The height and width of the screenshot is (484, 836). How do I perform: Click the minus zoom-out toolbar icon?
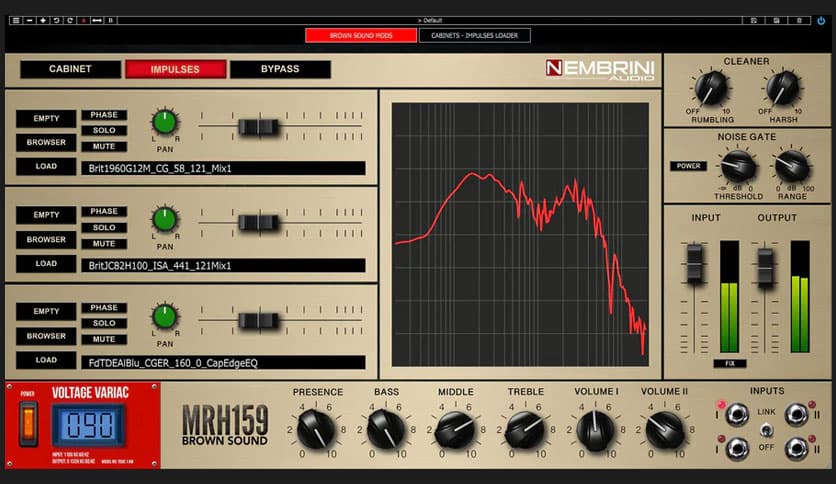click(x=30, y=20)
